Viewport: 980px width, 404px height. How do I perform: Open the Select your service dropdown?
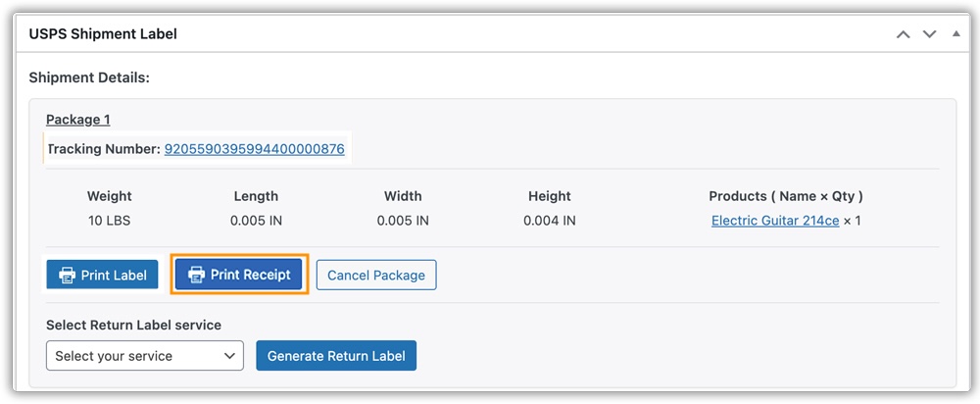click(145, 356)
